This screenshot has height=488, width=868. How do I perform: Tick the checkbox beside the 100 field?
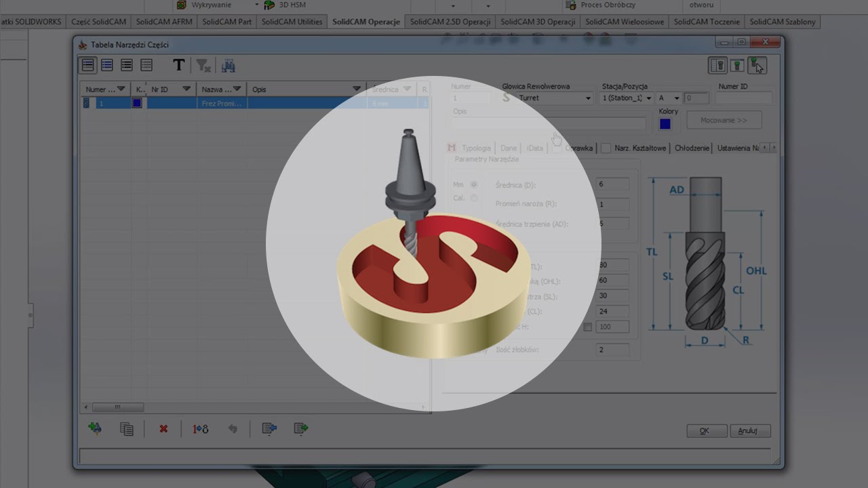pos(588,327)
